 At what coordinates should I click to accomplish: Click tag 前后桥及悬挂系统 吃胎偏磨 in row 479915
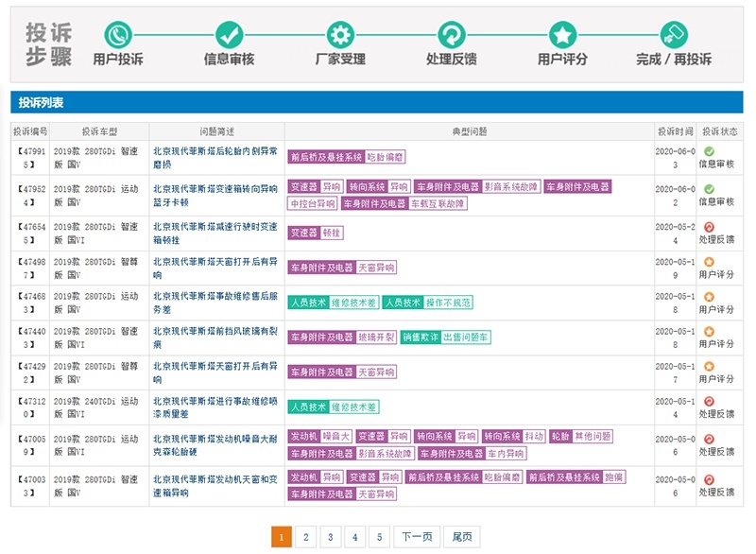[347, 157]
